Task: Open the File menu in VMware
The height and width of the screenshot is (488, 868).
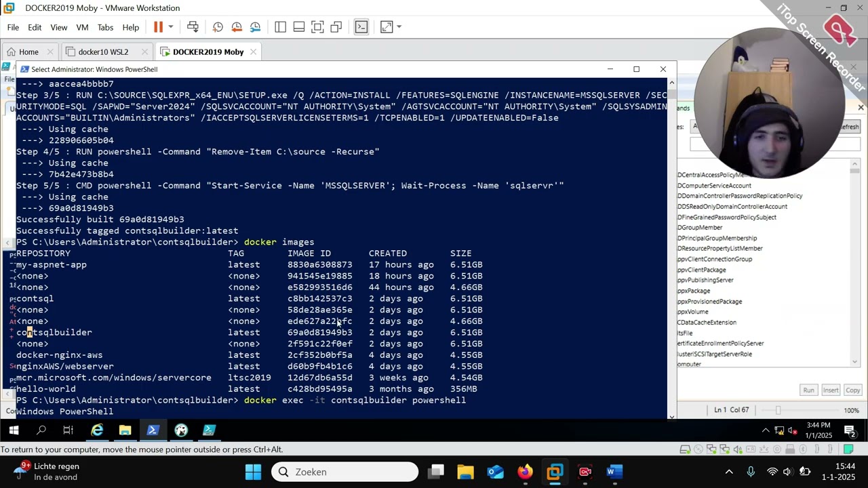Action: click(13, 28)
